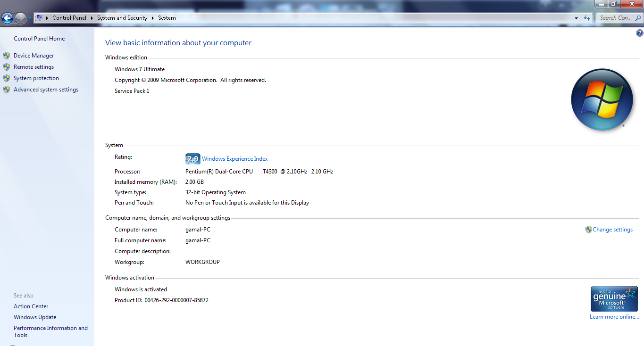The image size is (644, 346).
Task: Expand arrow after Control Panel breadcrumb
Action: tap(92, 18)
